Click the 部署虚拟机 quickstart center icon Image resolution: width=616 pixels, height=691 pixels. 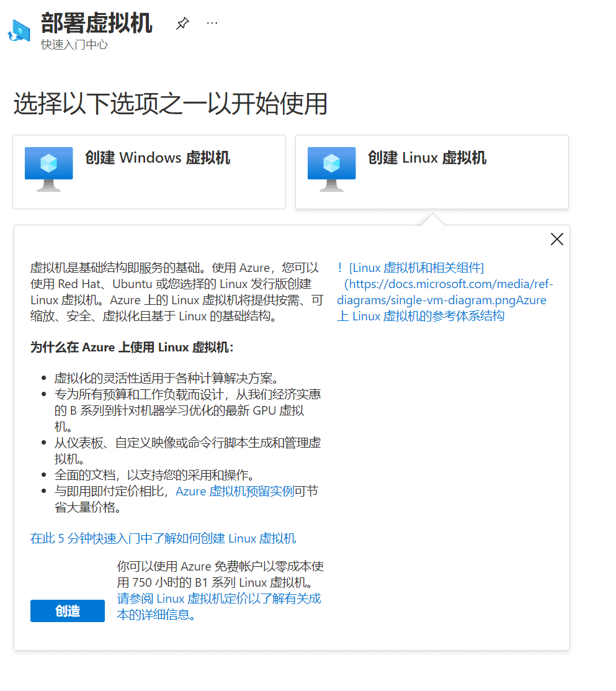[19, 30]
